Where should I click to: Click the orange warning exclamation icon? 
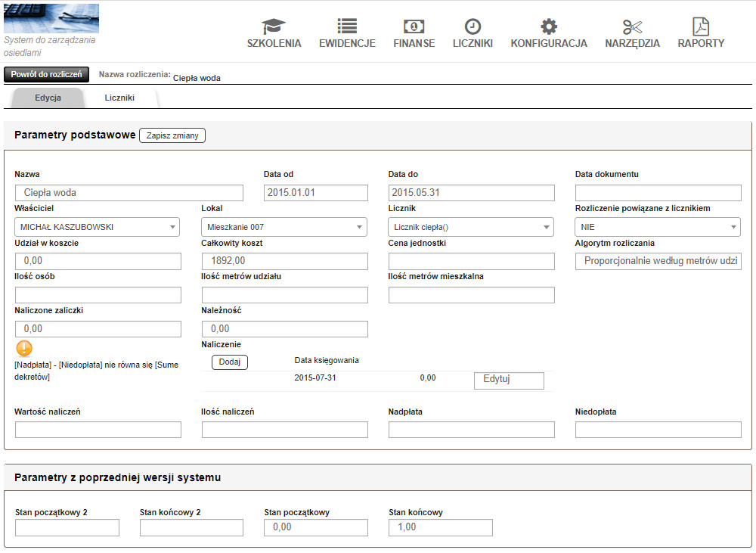[x=24, y=348]
